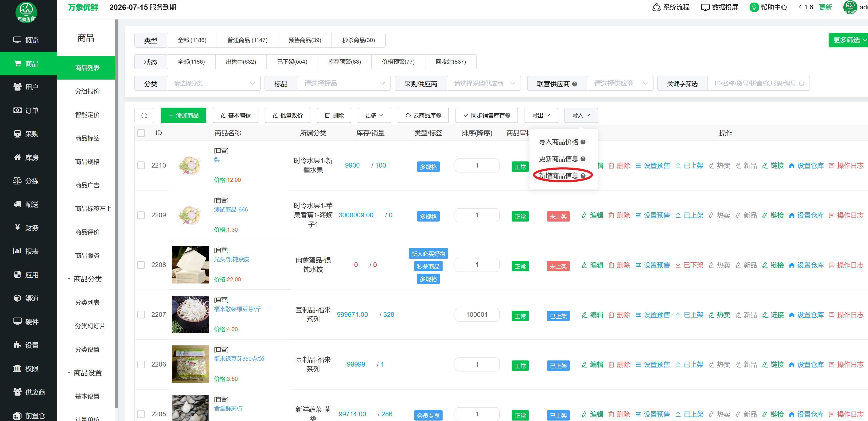Open the 用户 users sidebar section
The height and width of the screenshot is (421, 868).
[x=28, y=87]
